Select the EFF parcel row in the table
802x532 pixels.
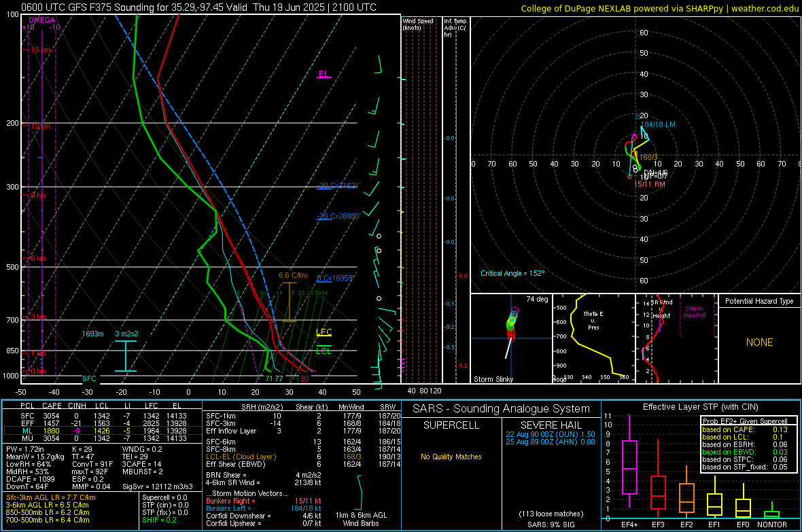click(103, 423)
